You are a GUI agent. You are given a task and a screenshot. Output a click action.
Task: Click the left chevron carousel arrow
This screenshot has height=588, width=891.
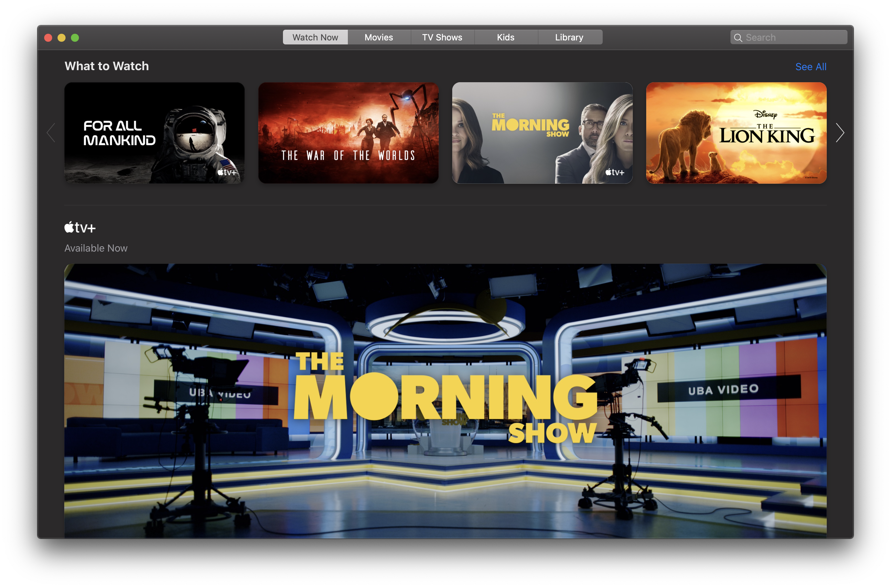51,133
